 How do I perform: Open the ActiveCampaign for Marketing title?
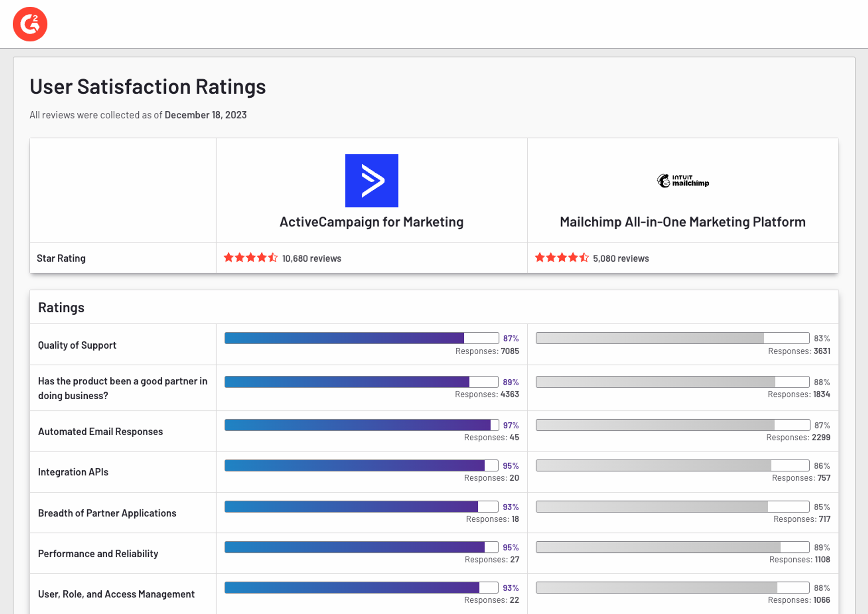click(x=371, y=222)
